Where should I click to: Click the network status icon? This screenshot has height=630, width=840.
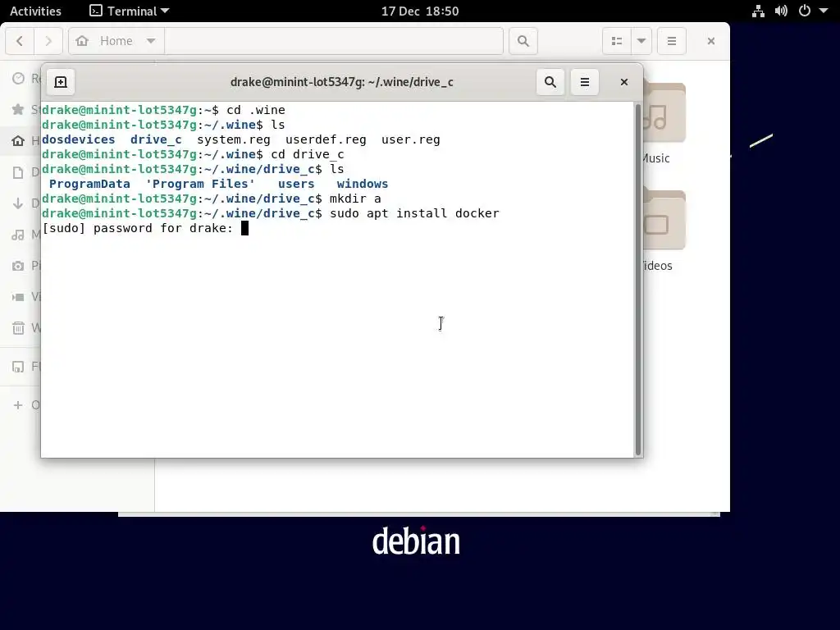[758, 11]
